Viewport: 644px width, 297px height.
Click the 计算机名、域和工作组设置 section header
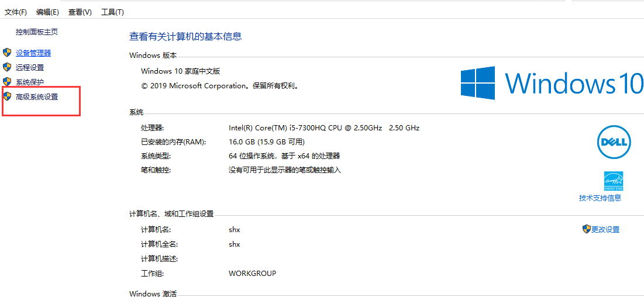coord(171,213)
